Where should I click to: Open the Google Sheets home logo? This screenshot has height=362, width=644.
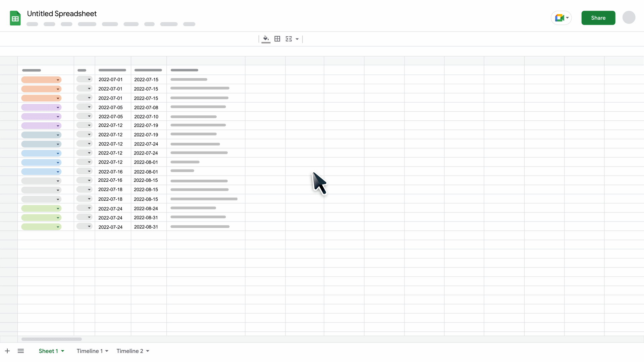click(15, 18)
